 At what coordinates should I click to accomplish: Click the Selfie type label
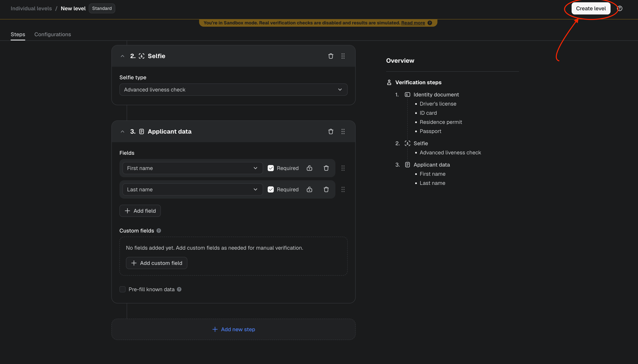tap(133, 78)
